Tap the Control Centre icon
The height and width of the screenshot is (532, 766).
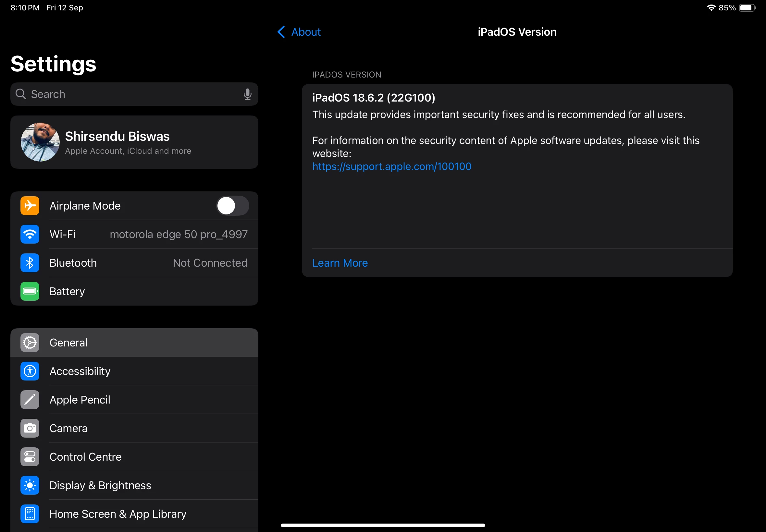coord(30,457)
